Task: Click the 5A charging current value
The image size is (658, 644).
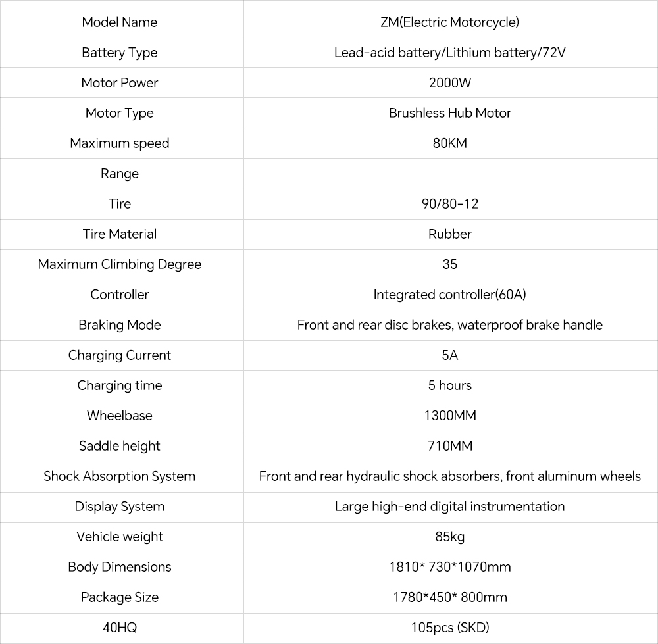Action: point(450,355)
